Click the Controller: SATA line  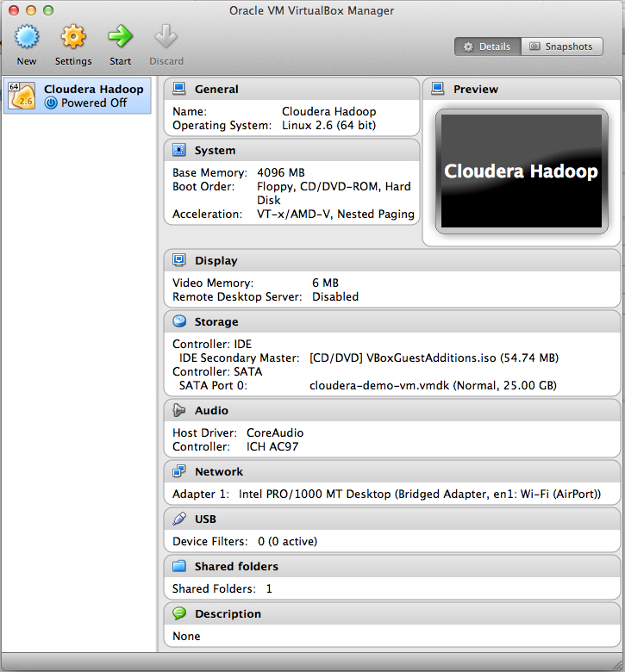coord(217,371)
